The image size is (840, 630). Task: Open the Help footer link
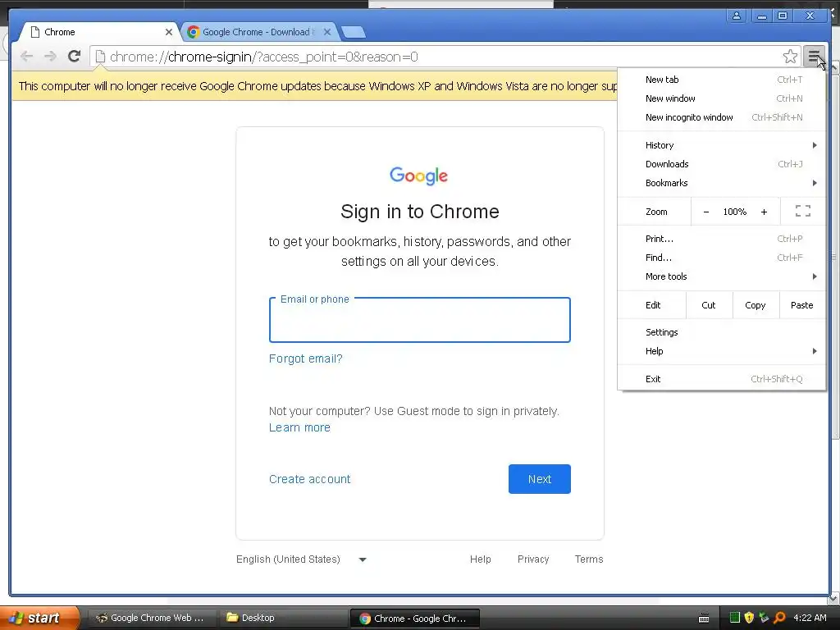(480, 559)
